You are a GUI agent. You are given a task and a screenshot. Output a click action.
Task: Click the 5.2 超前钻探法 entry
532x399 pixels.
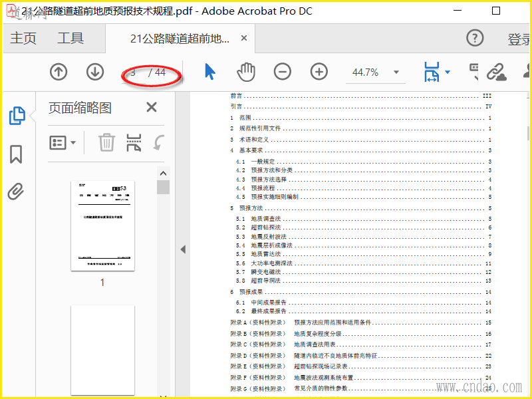click(x=364, y=227)
